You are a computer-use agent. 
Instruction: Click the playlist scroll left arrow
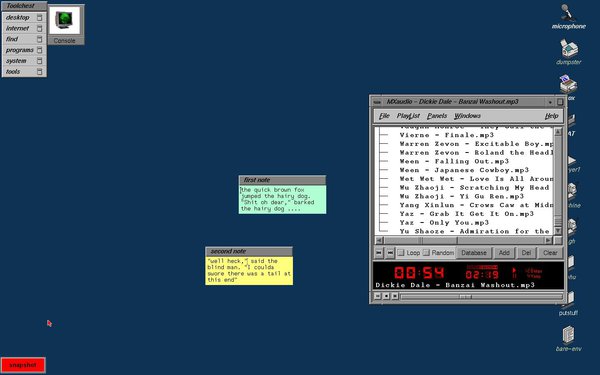[x=379, y=241]
